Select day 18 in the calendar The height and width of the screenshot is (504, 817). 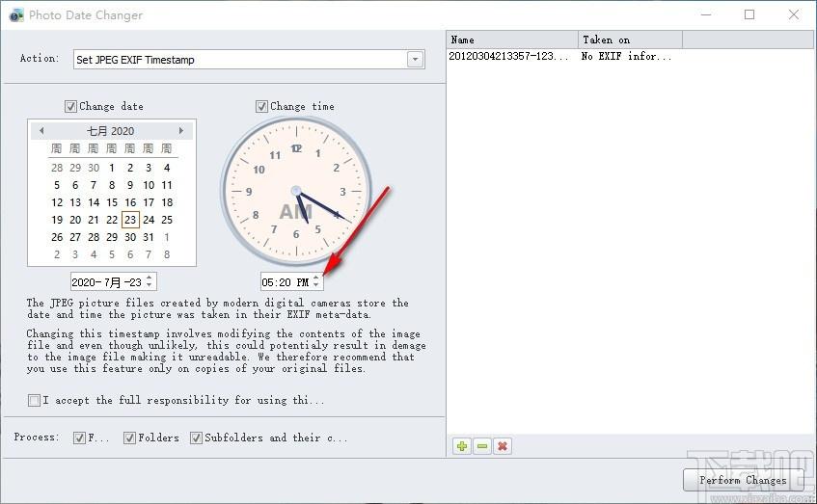(167, 202)
